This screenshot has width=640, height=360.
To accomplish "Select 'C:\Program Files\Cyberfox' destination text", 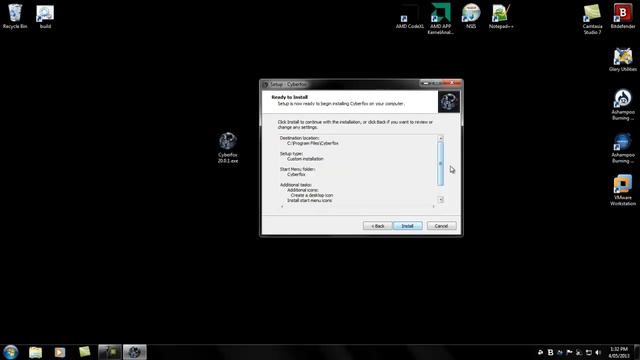I will pyautogui.click(x=313, y=143).
